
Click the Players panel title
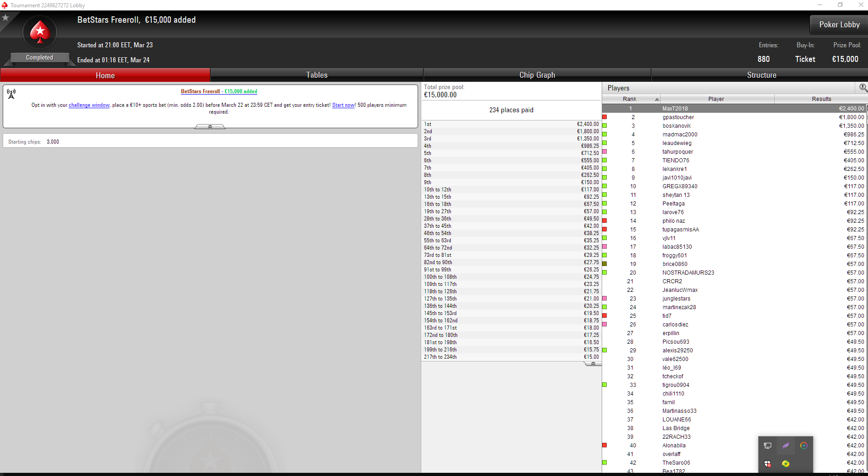click(618, 88)
